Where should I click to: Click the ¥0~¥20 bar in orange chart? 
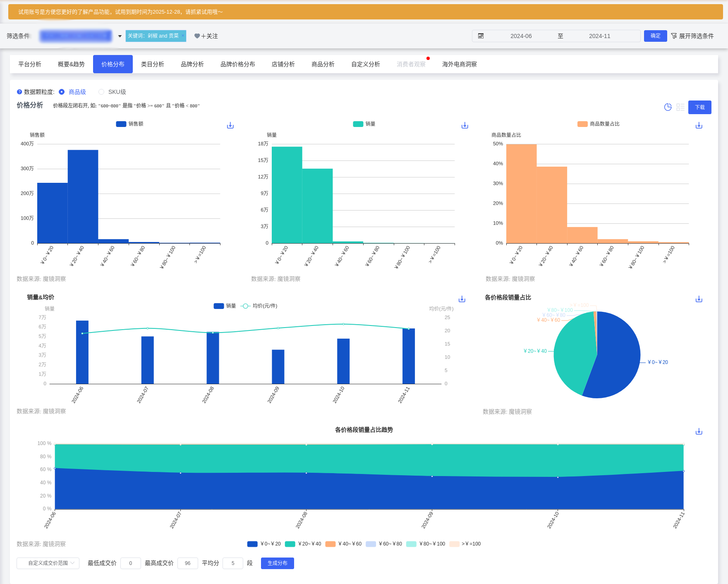[x=521, y=194]
